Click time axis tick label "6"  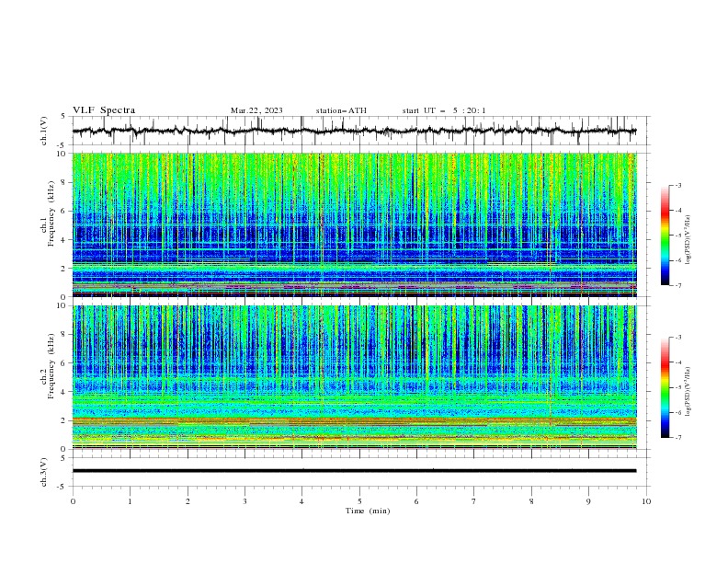point(416,501)
